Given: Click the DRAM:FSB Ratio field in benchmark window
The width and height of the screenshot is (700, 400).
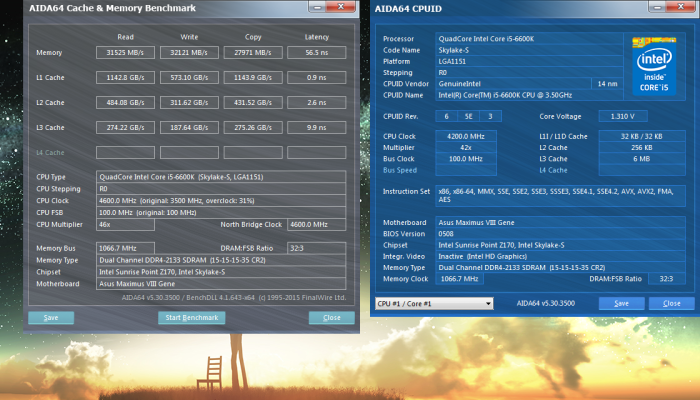Looking at the screenshot, I should (x=317, y=248).
